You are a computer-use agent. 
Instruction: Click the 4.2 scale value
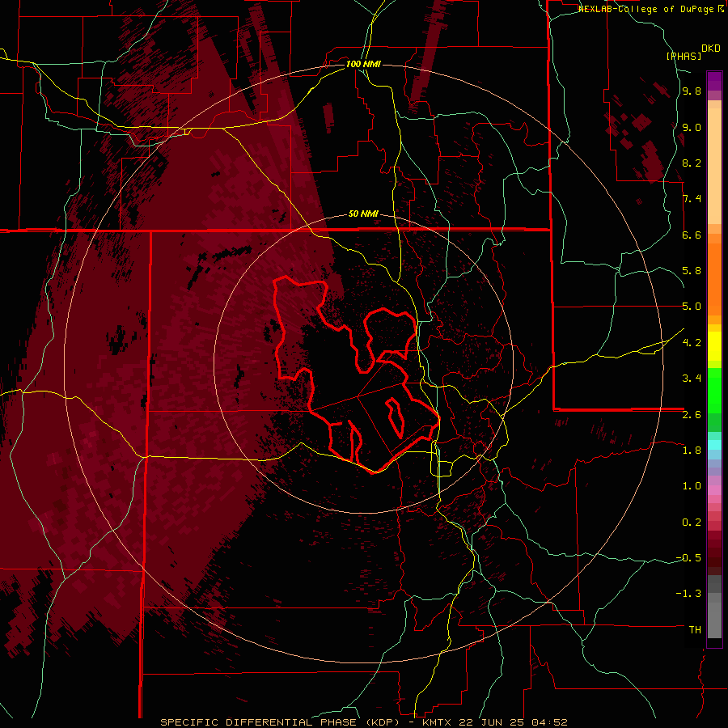click(692, 343)
